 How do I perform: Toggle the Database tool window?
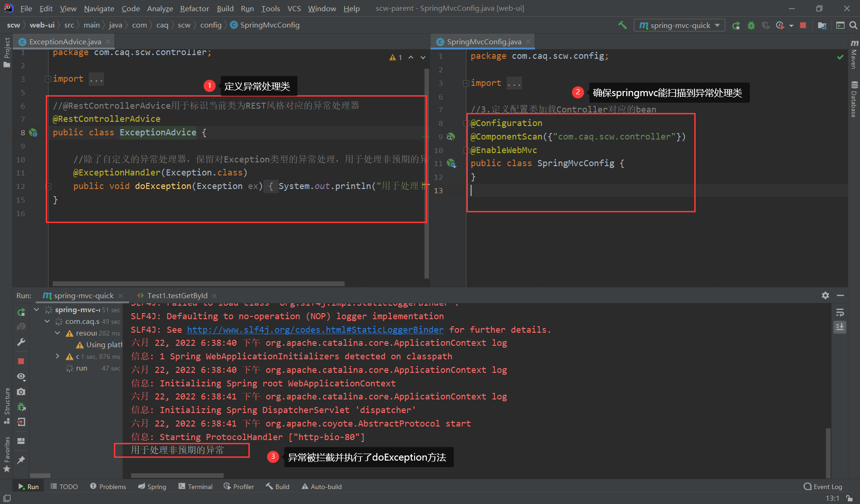tap(854, 99)
